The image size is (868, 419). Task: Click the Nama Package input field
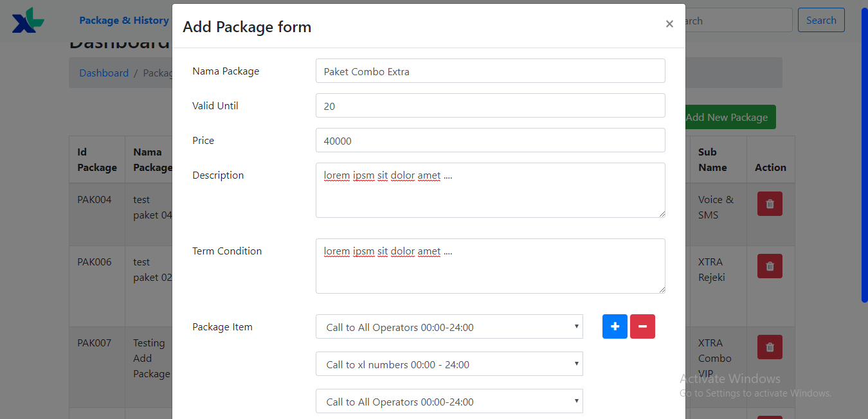click(x=490, y=71)
